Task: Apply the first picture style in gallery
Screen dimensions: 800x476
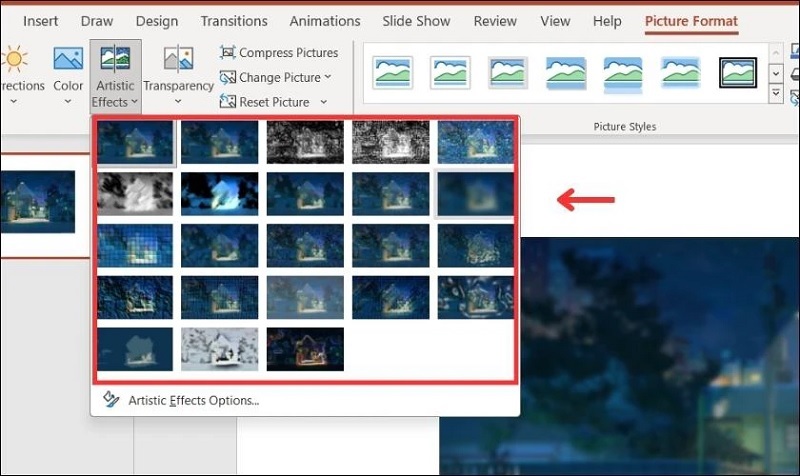Action: 392,72
